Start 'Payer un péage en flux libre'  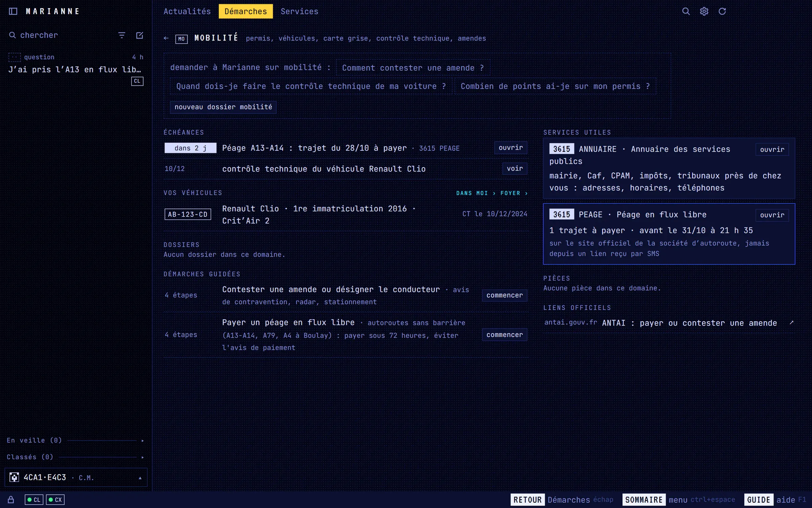504,335
